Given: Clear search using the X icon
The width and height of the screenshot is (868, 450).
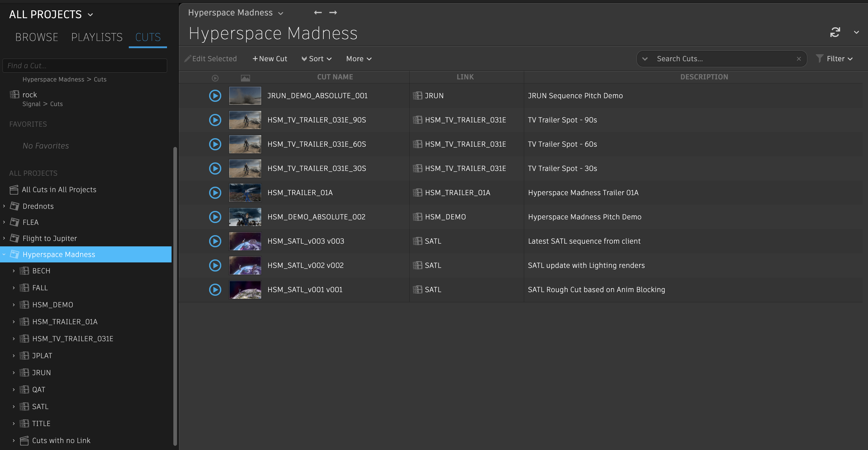Looking at the screenshot, I should click(x=799, y=58).
